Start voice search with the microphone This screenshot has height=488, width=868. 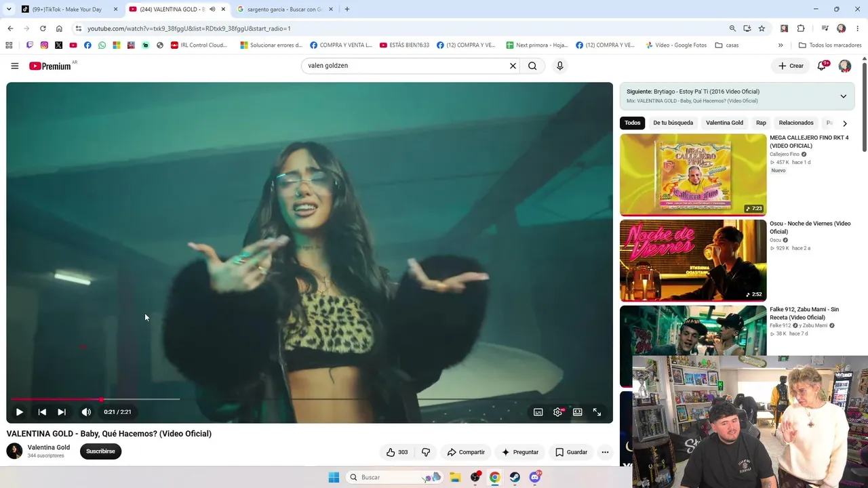559,66
